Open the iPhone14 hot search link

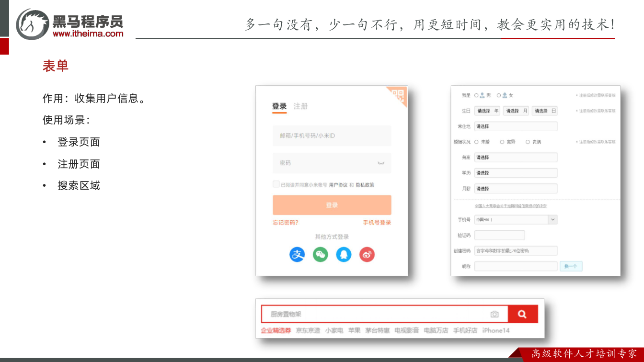point(496,330)
